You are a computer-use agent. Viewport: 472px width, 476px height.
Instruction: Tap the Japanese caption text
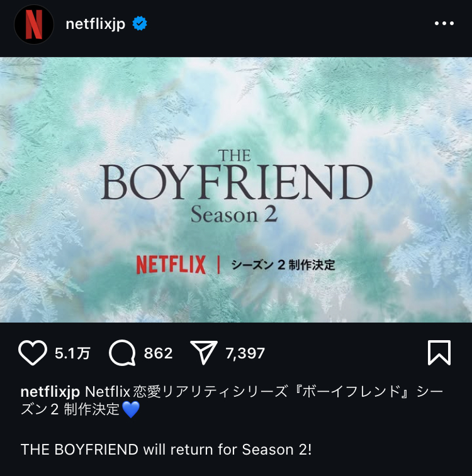tap(232, 401)
